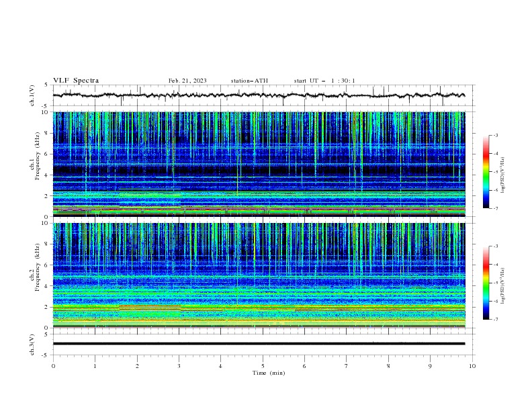Click the ch.1 voltage waveform trace
Screen dimensions: 532x411
(x=259, y=95)
